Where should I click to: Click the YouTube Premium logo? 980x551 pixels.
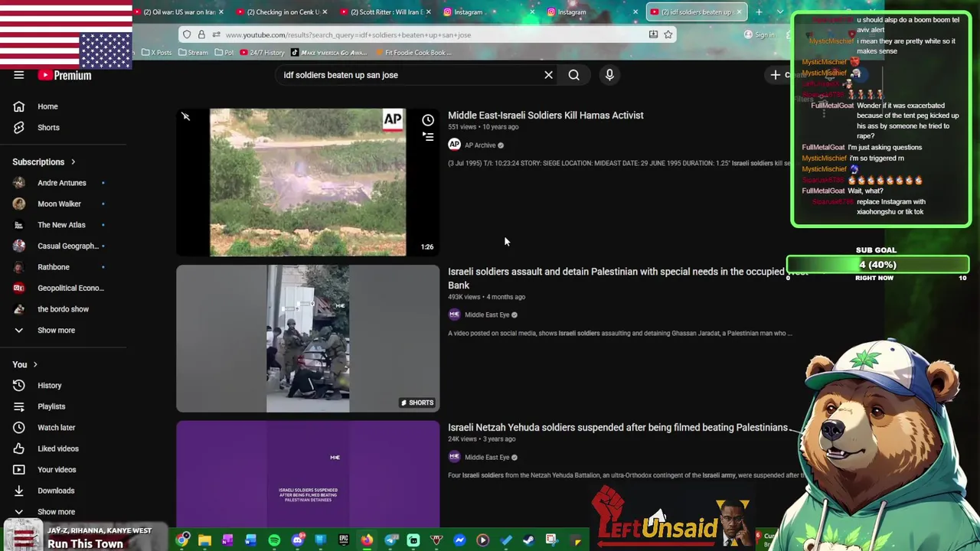coord(66,75)
